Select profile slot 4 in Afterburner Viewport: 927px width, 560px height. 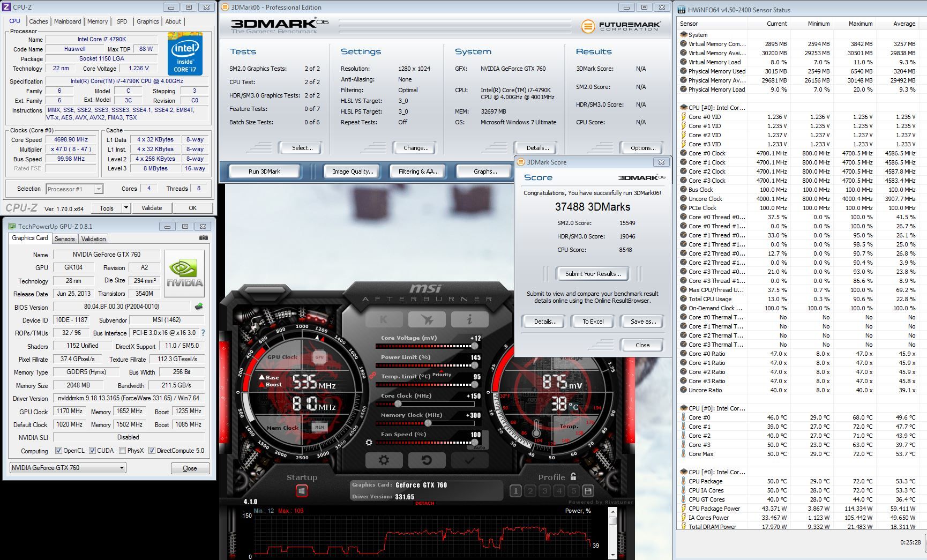559,491
